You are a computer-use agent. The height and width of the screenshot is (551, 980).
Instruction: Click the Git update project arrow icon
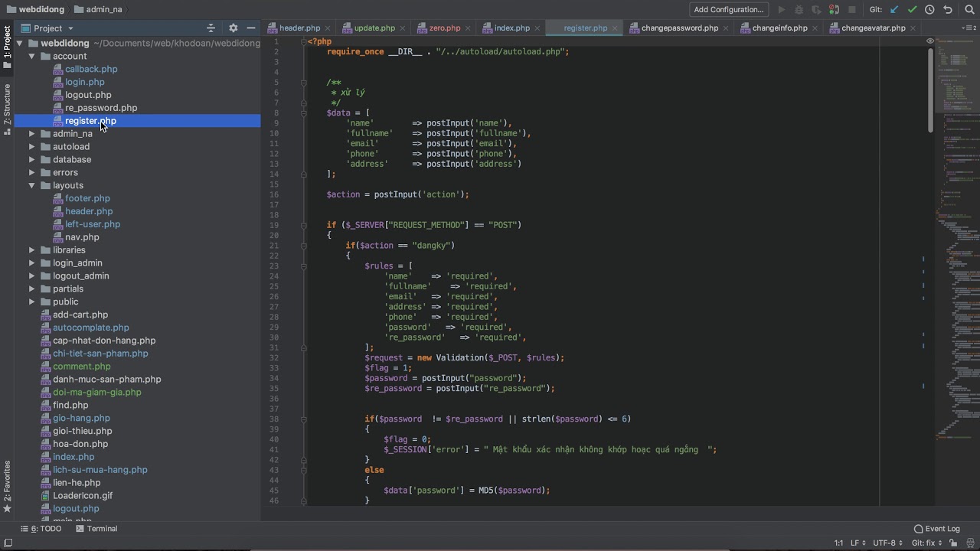pos(894,10)
